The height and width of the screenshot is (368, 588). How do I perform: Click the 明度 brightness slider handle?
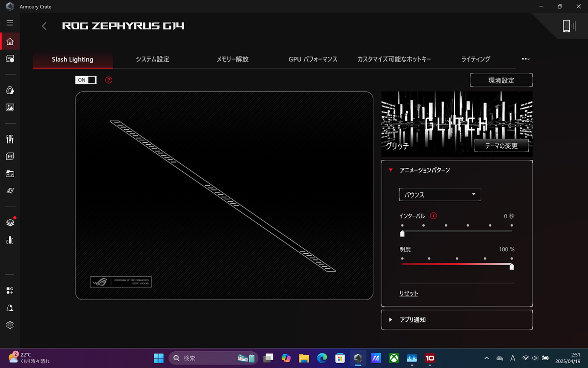(512, 266)
